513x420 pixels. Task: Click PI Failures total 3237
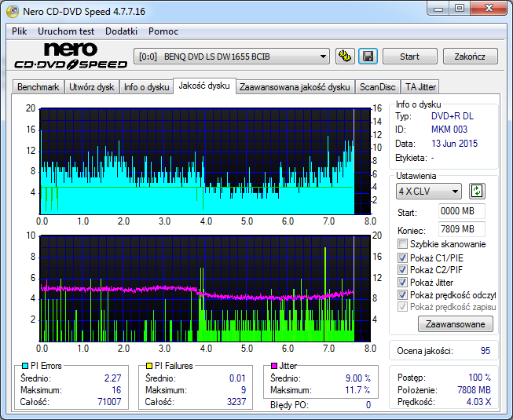236,402
